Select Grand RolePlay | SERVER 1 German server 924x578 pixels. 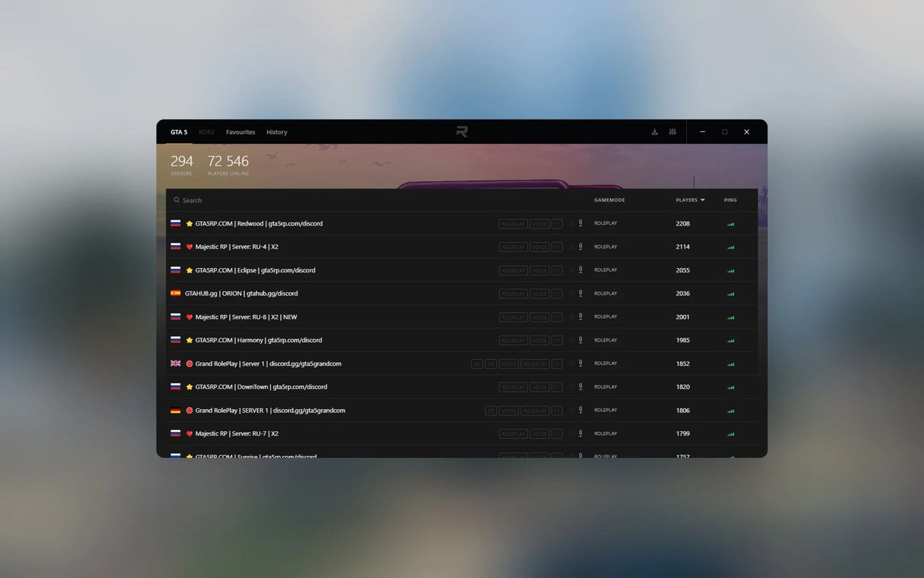(462, 410)
